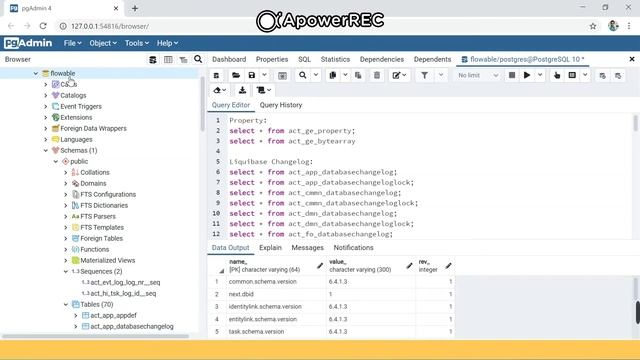Switch to the Dependents tab

pos(432,59)
